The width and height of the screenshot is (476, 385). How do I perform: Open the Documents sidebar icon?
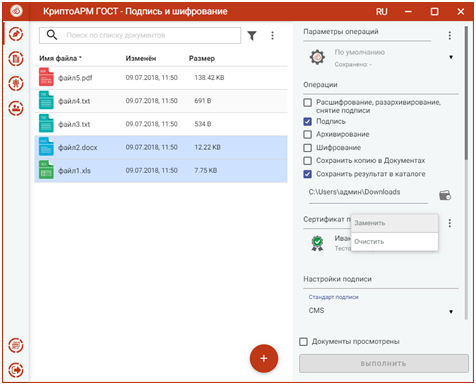click(x=16, y=59)
